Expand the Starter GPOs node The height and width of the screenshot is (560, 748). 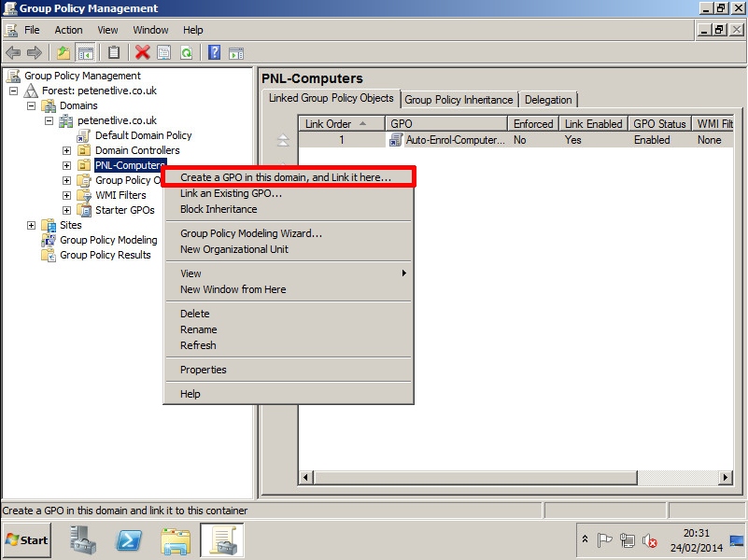tap(67, 210)
